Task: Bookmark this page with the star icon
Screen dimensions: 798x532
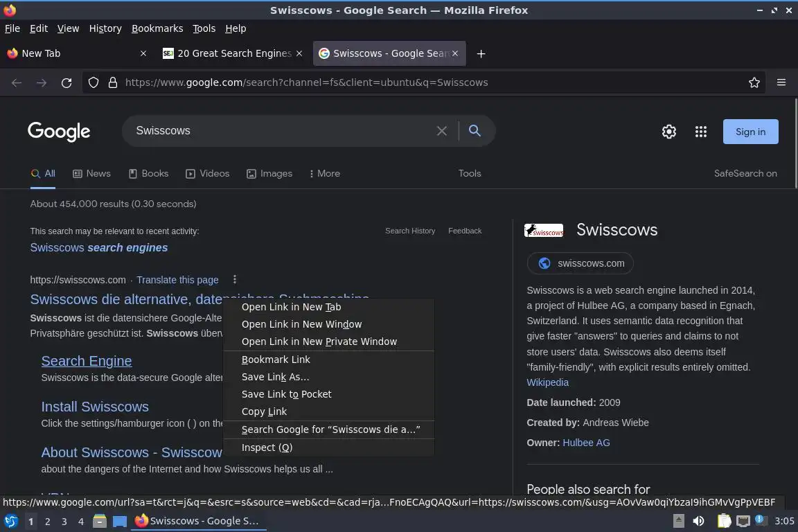Action: coord(754,82)
